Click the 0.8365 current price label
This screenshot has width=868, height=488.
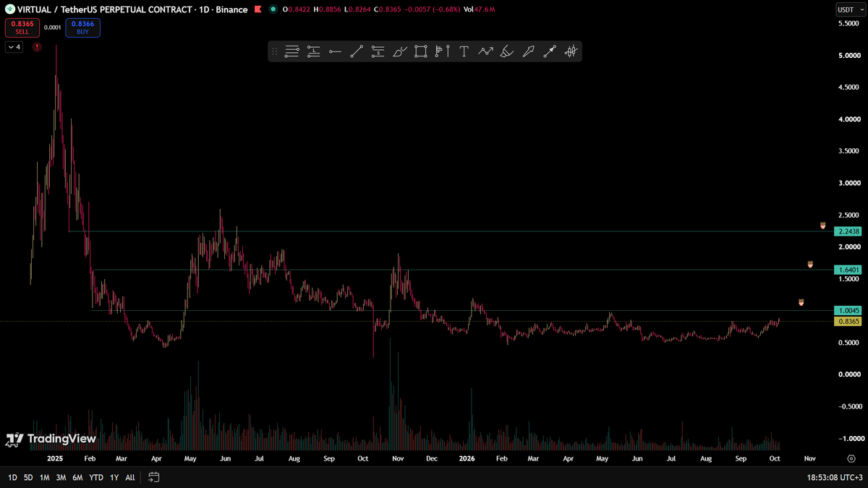coord(848,321)
